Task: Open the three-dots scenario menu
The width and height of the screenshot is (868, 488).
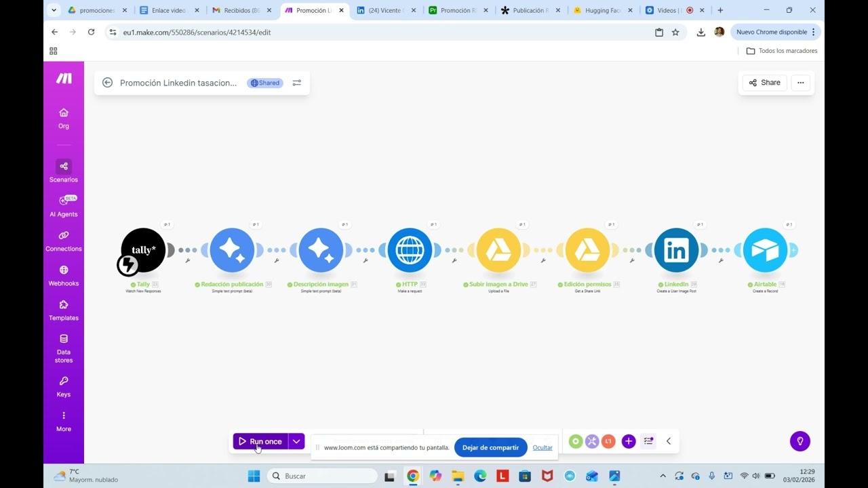Action: [801, 83]
